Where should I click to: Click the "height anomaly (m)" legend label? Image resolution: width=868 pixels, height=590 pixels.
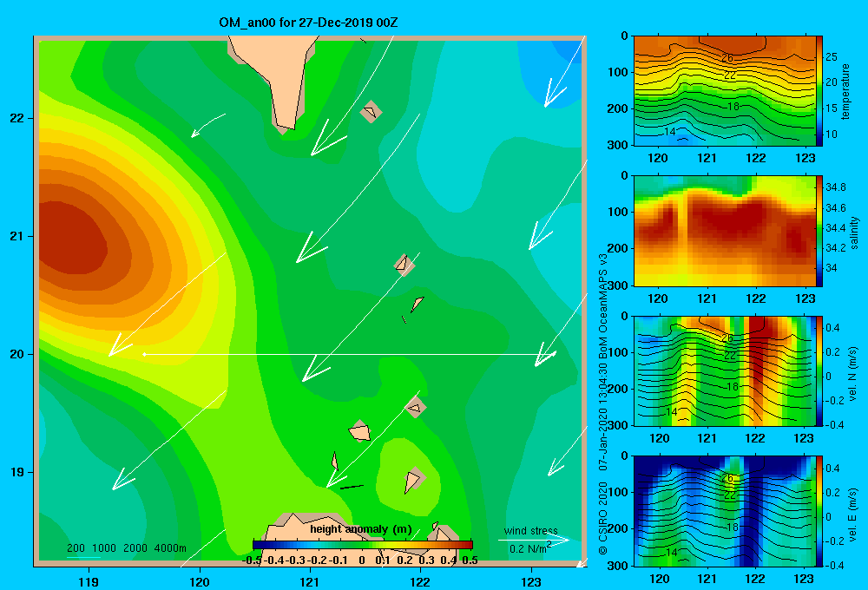(x=361, y=529)
